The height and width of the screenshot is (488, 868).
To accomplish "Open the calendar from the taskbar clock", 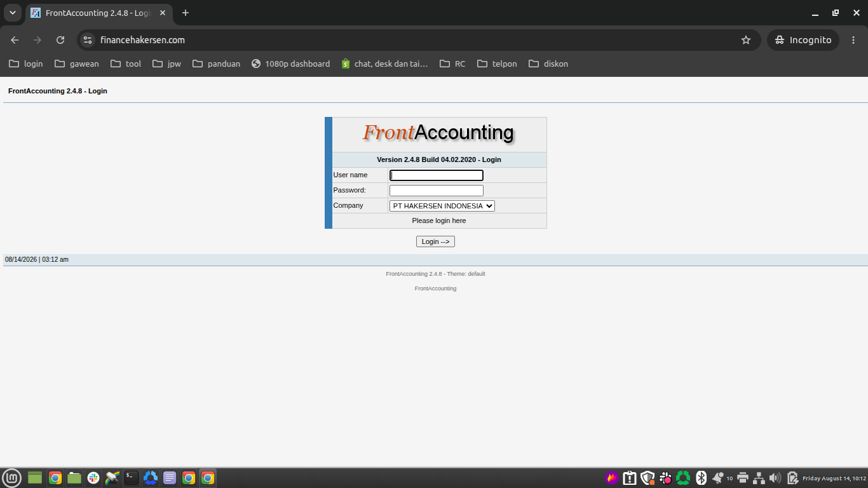I will click(834, 478).
